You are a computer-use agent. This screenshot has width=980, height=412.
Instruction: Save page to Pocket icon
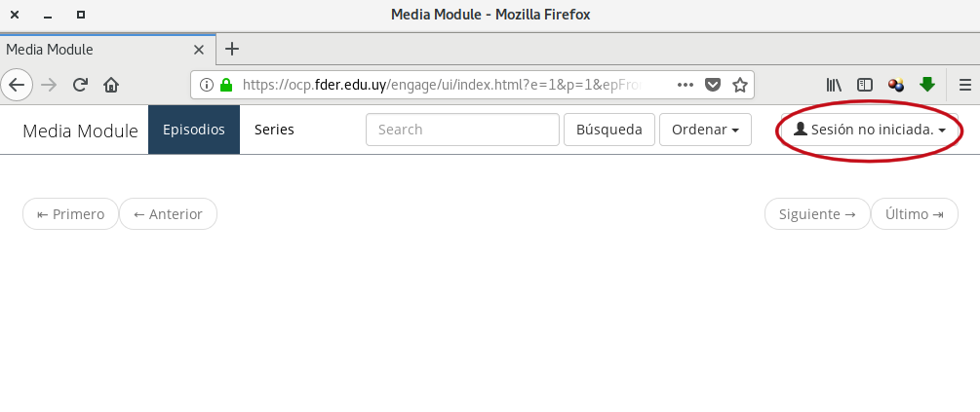[713, 85]
